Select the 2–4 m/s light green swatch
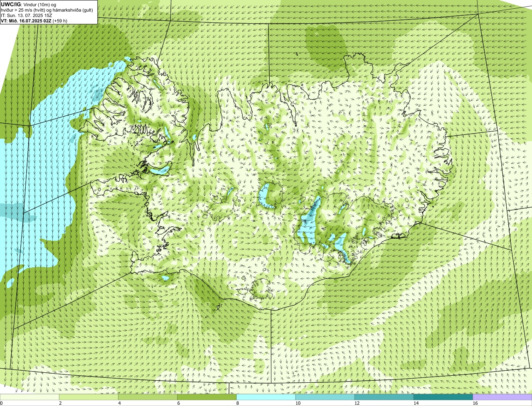Image resolution: width=532 pixels, height=406 pixels. pos(89,397)
